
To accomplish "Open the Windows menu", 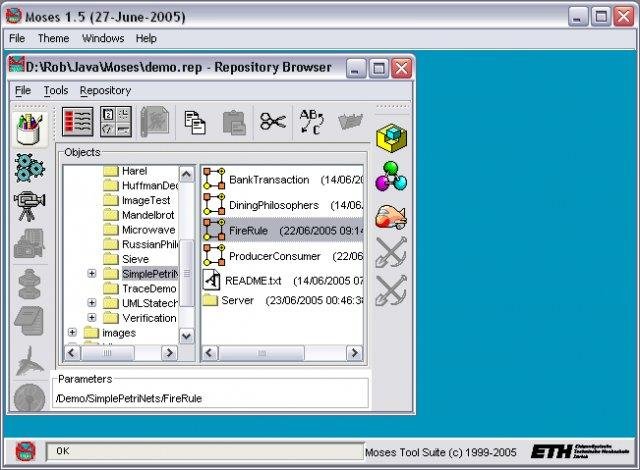I will click(103, 38).
